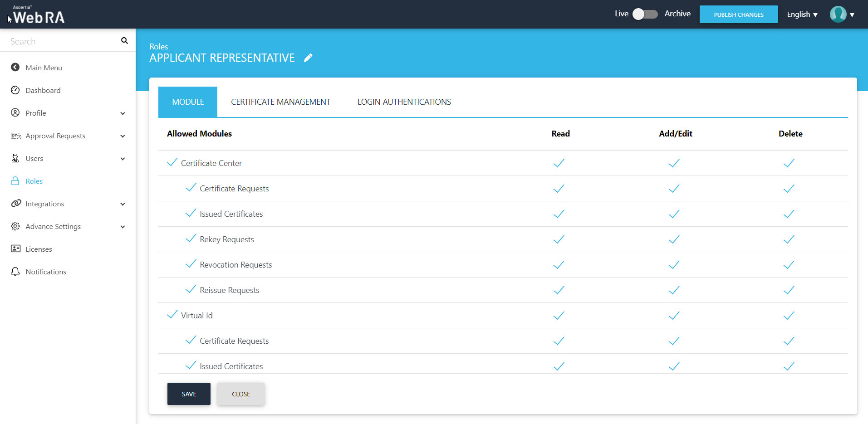Open Notifications from sidebar
This screenshot has height=424, width=868.
point(46,272)
